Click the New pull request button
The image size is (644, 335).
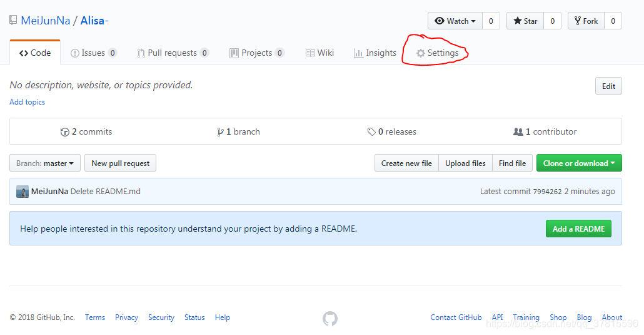point(120,163)
